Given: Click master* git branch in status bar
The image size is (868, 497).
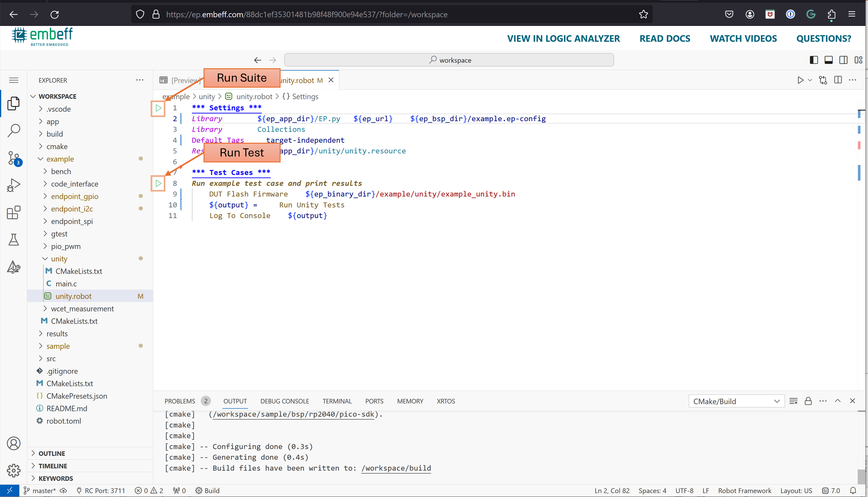Looking at the screenshot, I should pyautogui.click(x=40, y=490).
